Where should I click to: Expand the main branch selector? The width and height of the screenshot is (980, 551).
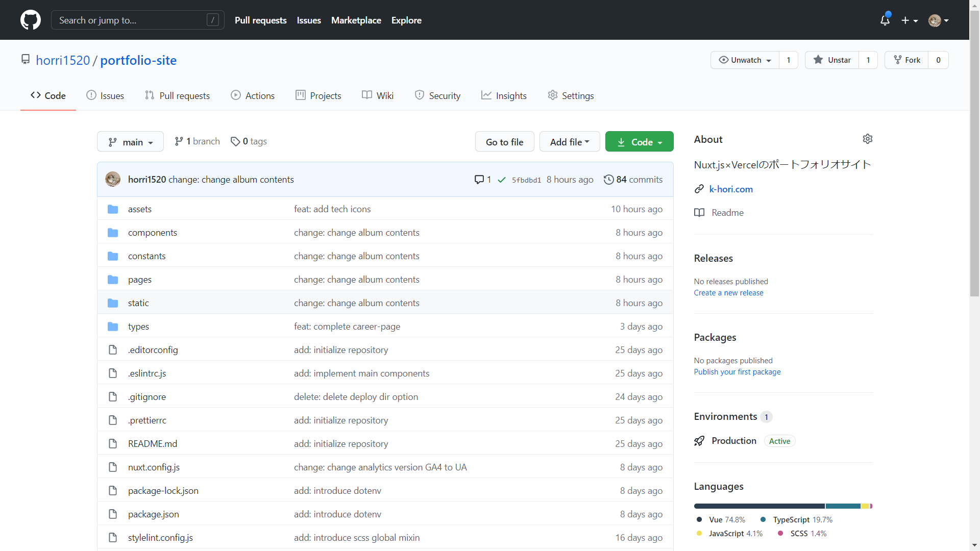[x=130, y=141]
